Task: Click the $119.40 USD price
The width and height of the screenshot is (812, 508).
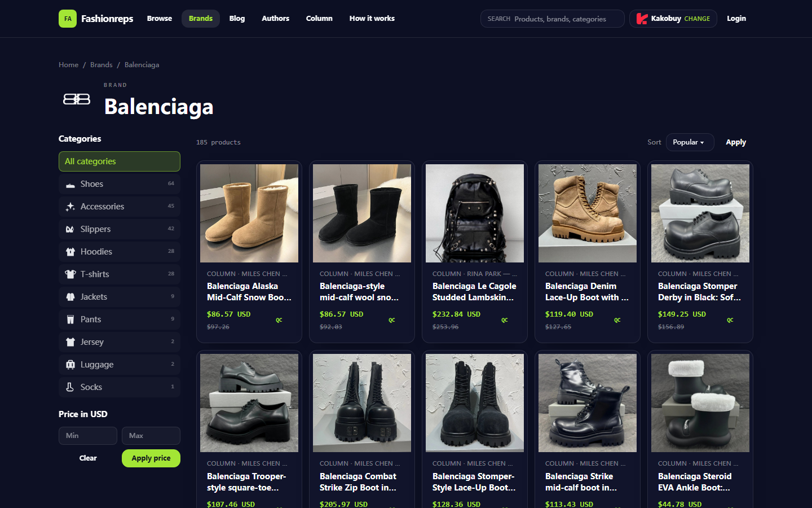Action: (x=569, y=314)
